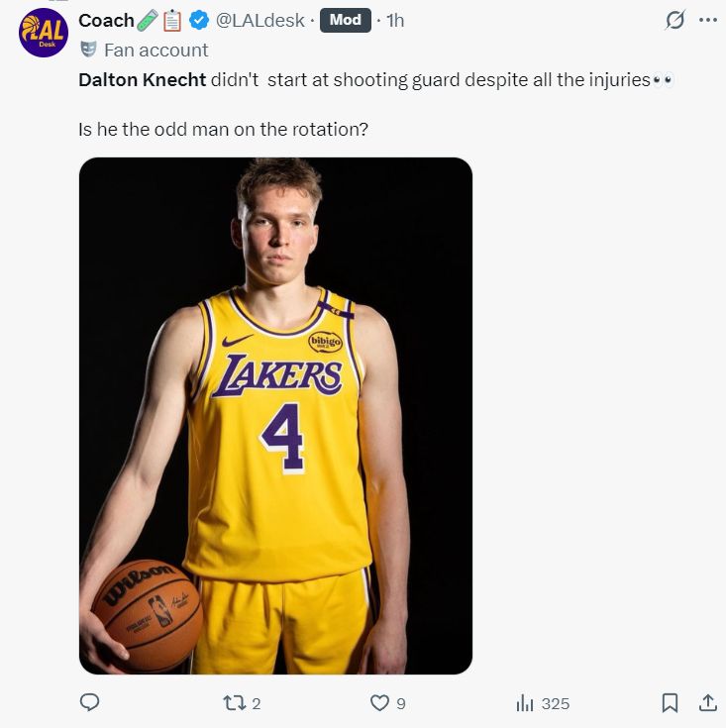Bookmark this Dalton Knecht post
This screenshot has width=726, height=728.
click(x=670, y=702)
